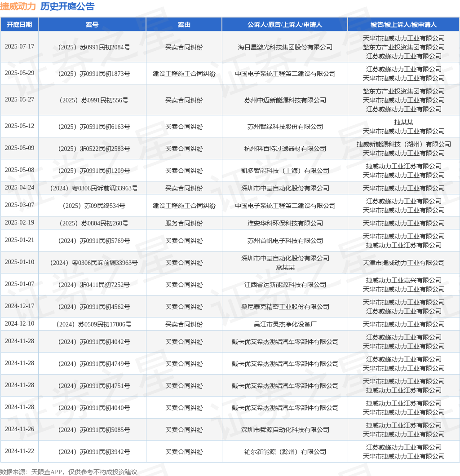Click case number (2024)苏0991民初4040号
Viewport: 460px width, 476px height.
coord(94,408)
